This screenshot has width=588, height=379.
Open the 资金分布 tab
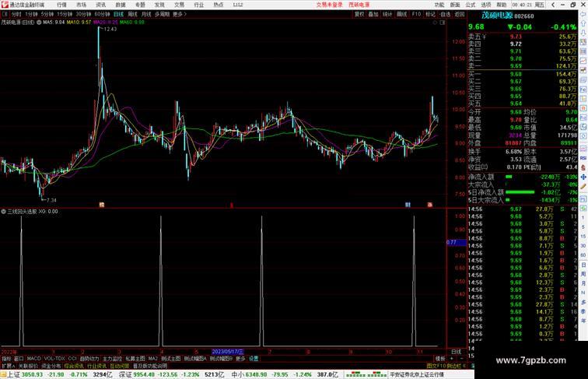[51, 366]
